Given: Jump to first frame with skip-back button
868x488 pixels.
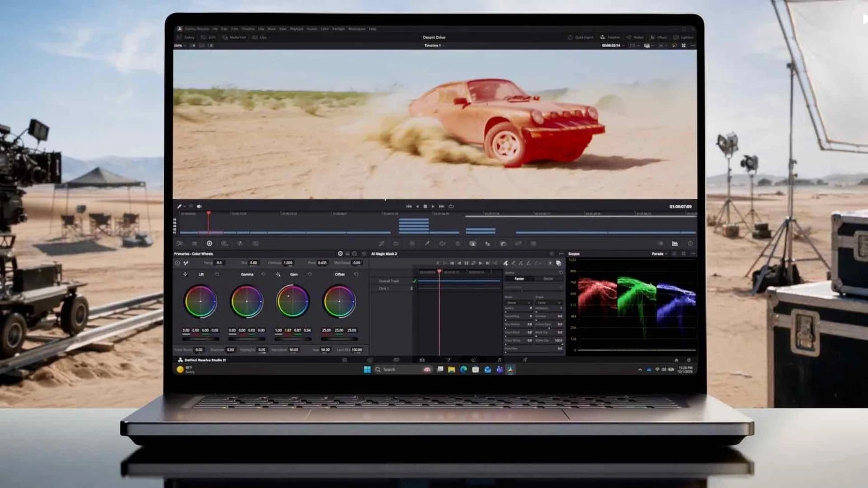Looking at the screenshot, I should pyautogui.click(x=409, y=206).
